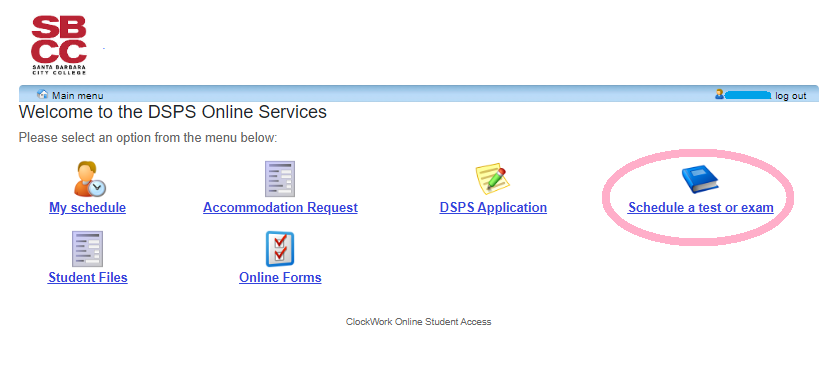Open the Online Forms link
This screenshot has height=366, width=828.
[280, 277]
